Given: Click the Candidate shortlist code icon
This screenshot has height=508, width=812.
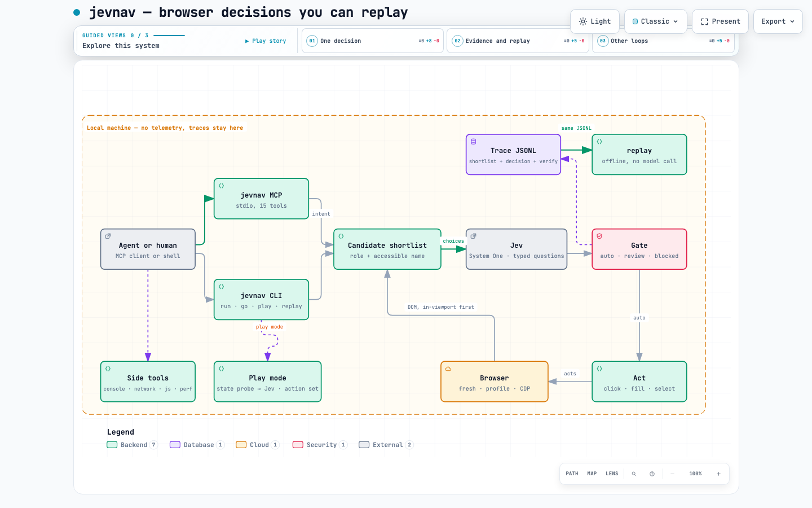Looking at the screenshot, I should (x=341, y=236).
